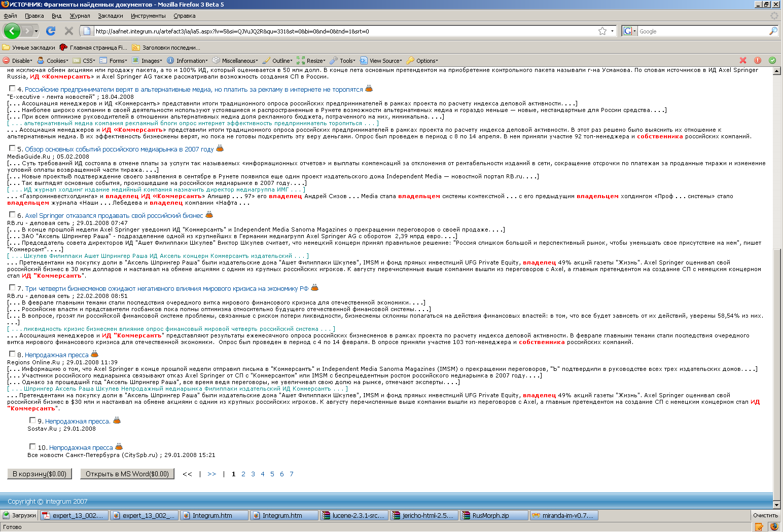Expand the Forms dropdown menu
This screenshot has width=783, height=532.
[114, 60]
